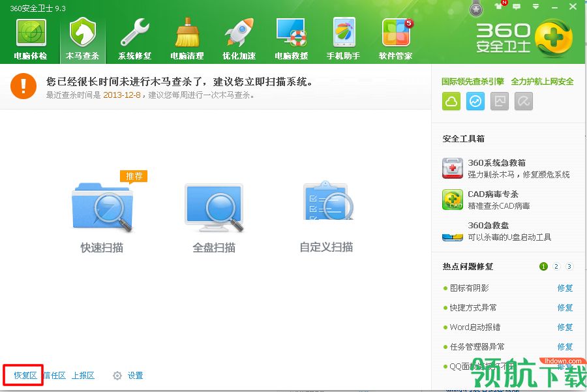Click 修复 for 快捷方式异常
Viewport: 587px width, 392px height.
coord(565,307)
